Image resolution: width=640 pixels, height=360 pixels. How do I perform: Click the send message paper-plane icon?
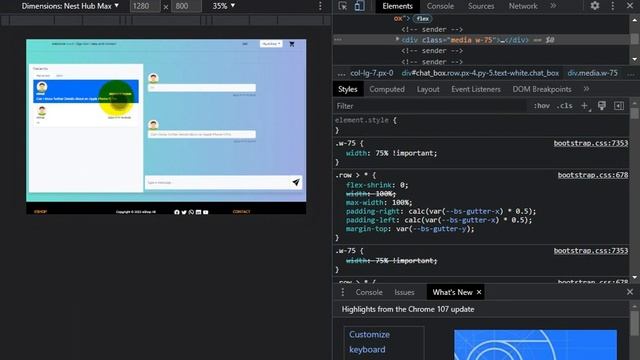(x=296, y=182)
